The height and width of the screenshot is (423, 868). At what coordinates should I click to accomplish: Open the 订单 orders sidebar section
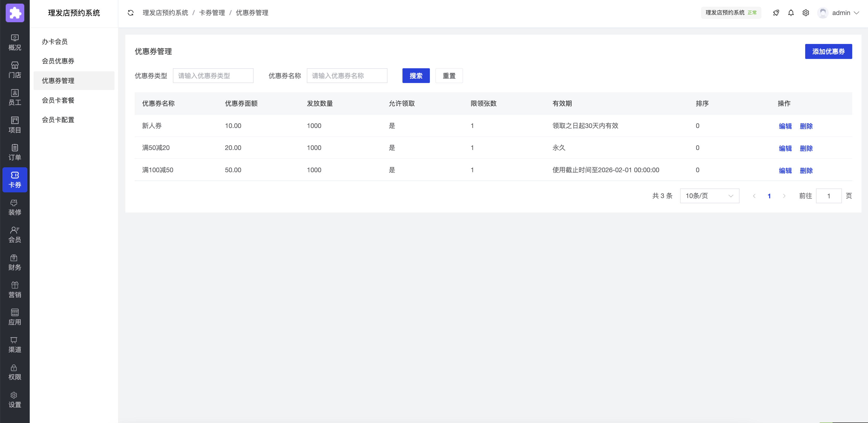15,152
